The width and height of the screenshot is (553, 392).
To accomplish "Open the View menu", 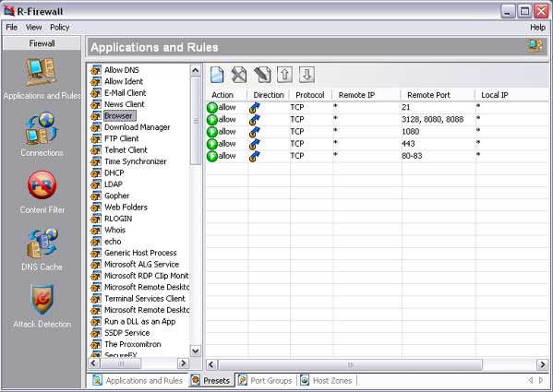I will click(x=33, y=27).
